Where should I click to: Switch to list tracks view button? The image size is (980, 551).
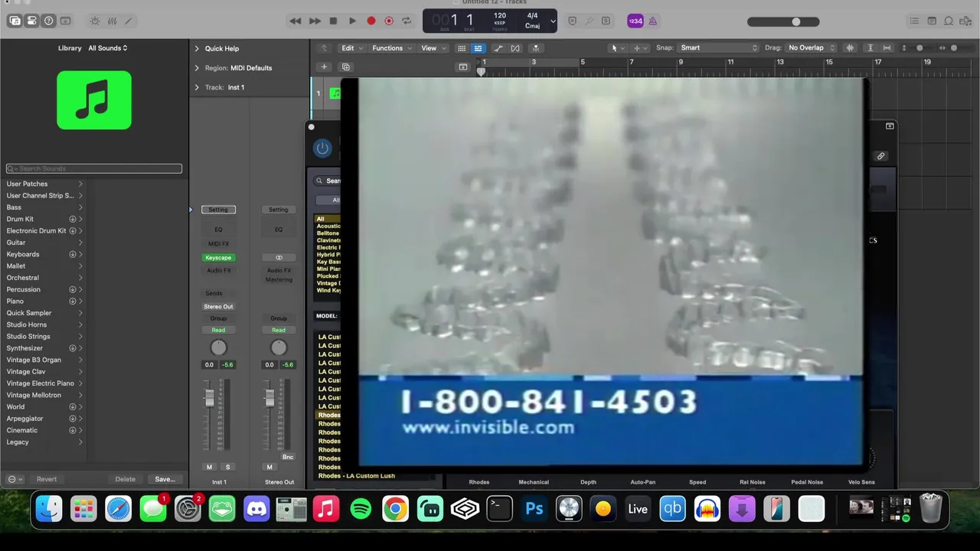[478, 47]
